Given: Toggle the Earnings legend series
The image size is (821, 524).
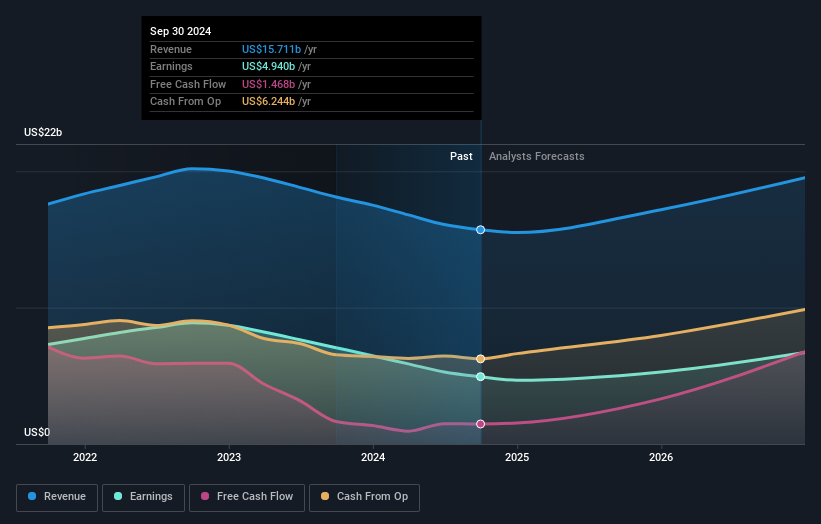Looking at the screenshot, I should (143, 497).
